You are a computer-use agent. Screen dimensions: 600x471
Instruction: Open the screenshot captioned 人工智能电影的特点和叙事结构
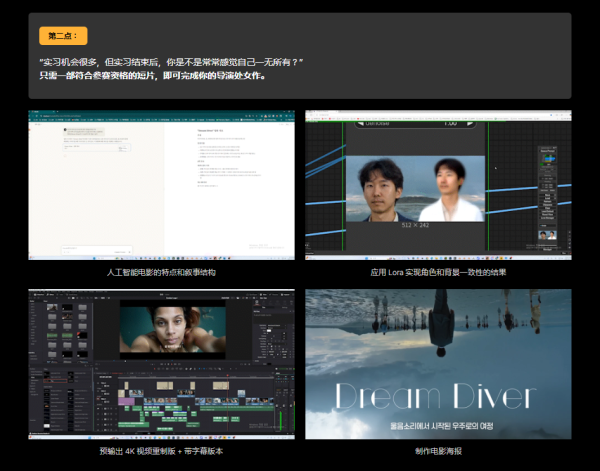(161, 185)
